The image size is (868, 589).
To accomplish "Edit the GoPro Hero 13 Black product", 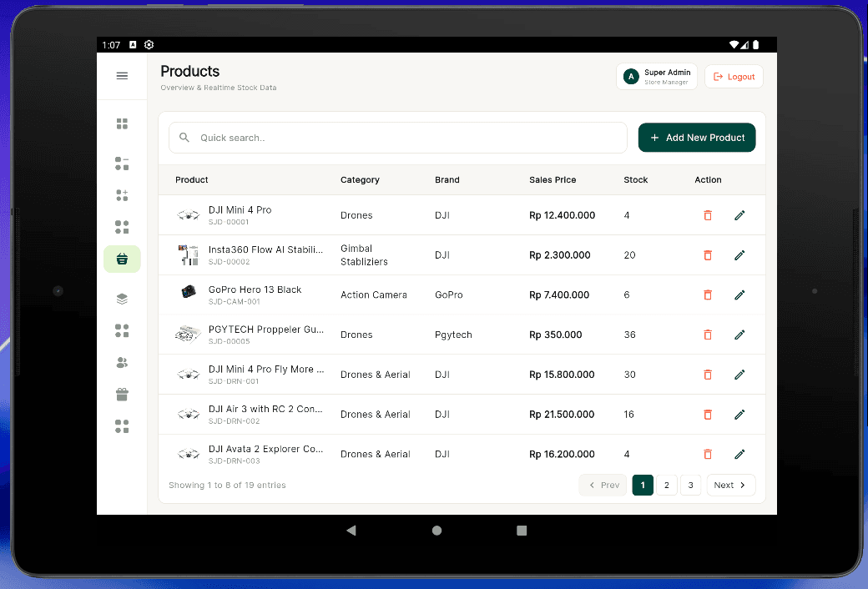I will point(739,295).
